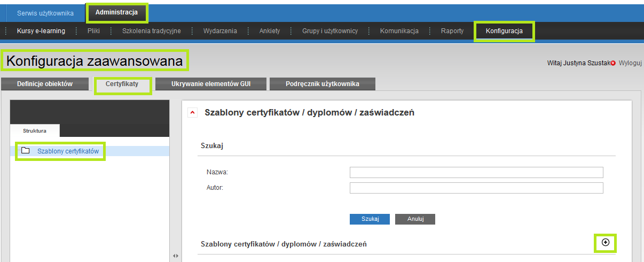Open the Raporty menu item

(452, 31)
